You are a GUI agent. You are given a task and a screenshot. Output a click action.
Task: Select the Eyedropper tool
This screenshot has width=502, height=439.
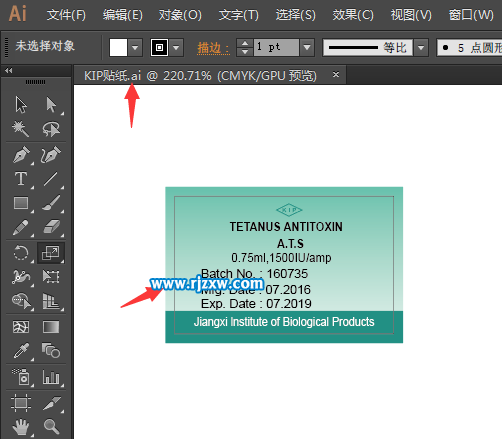tap(21, 351)
